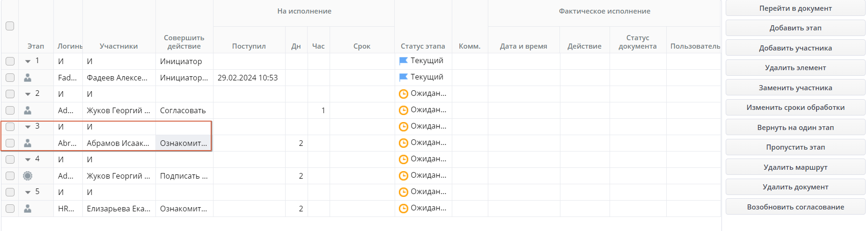Screen dimensions: 868x231
Task: Toggle the select-all header checkbox
Action: 10,26
